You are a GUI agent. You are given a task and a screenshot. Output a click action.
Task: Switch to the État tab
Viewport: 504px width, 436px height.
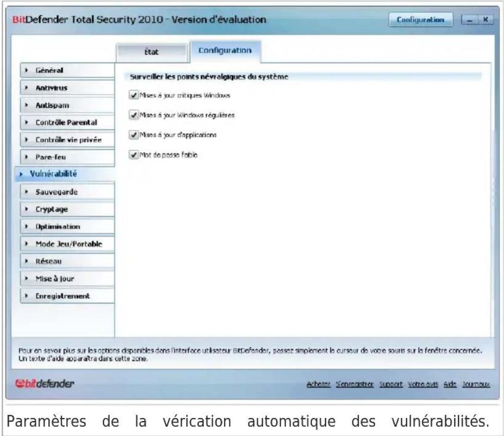pos(152,52)
